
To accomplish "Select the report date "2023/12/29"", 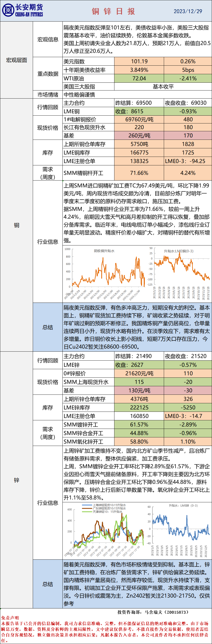I will [x=188, y=11].
